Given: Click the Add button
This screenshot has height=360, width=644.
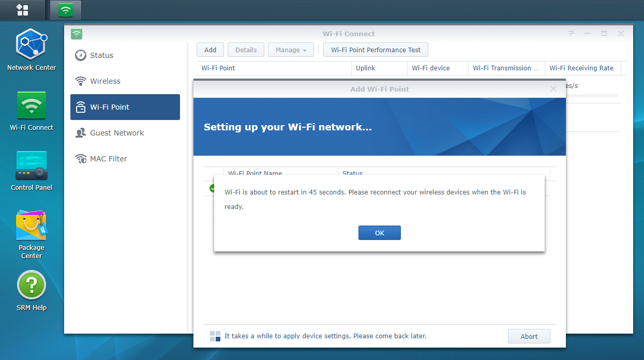Looking at the screenshot, I should [210, 50].
